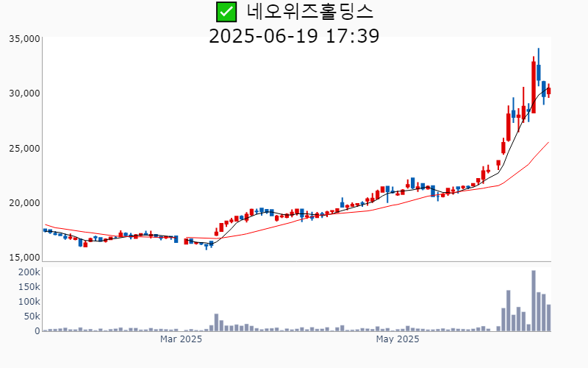Click the early March volume spike bar near 50k

[216, 322]
